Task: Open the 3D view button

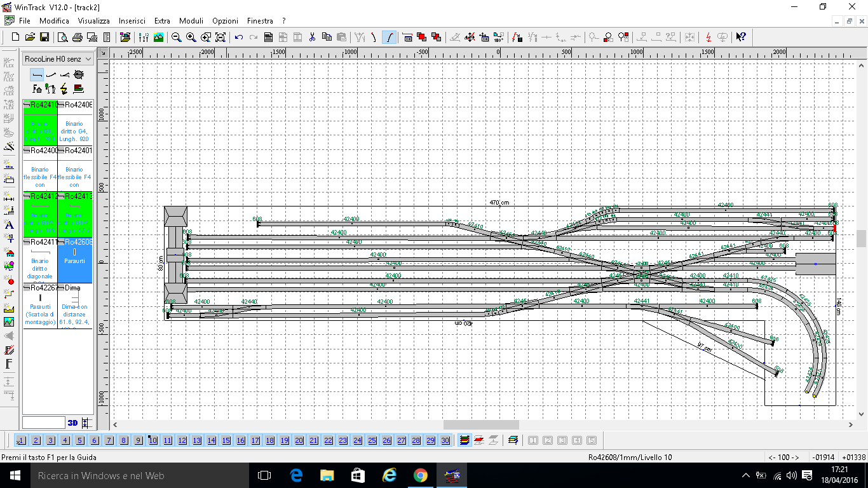Action: pos(72,423)
